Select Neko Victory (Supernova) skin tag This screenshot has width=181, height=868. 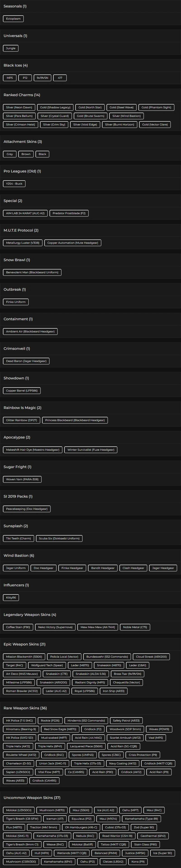55,627
